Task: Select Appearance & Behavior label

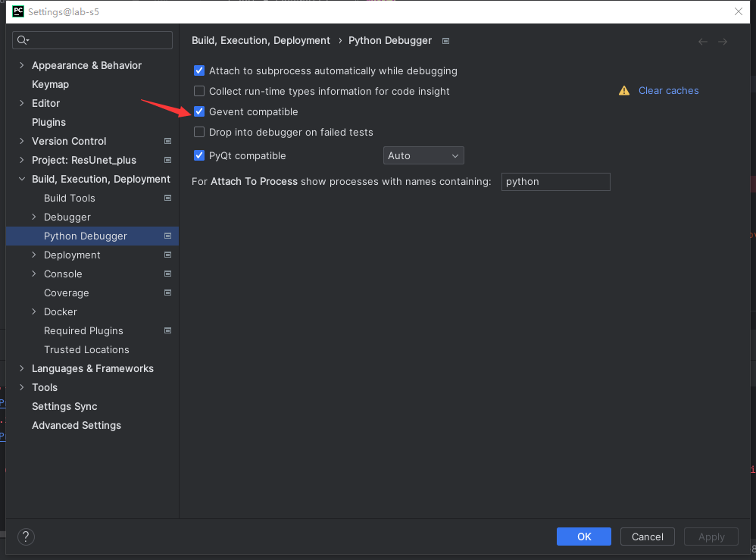Action: point(87,65)
